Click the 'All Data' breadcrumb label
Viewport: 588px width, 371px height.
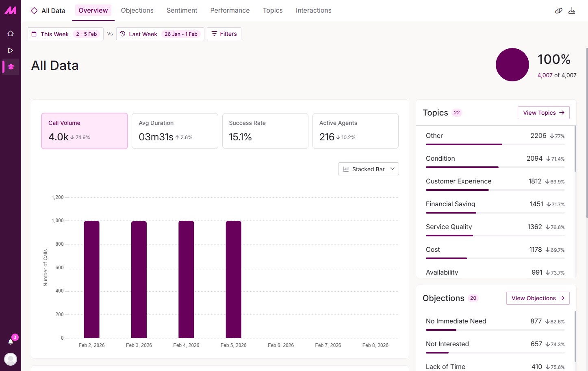(x=53, y=11)
